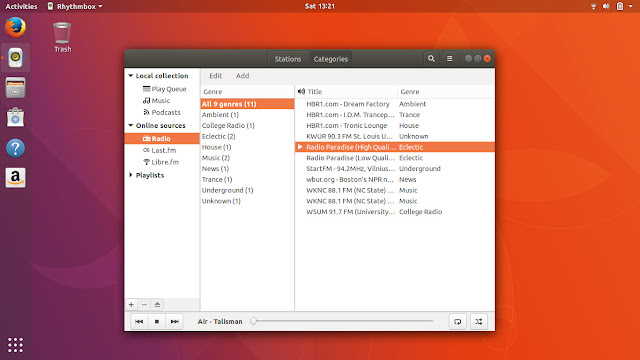Screen dimensions: 640x360
Task: Filter by News (1) genre
Action: [x=247, y=169]
